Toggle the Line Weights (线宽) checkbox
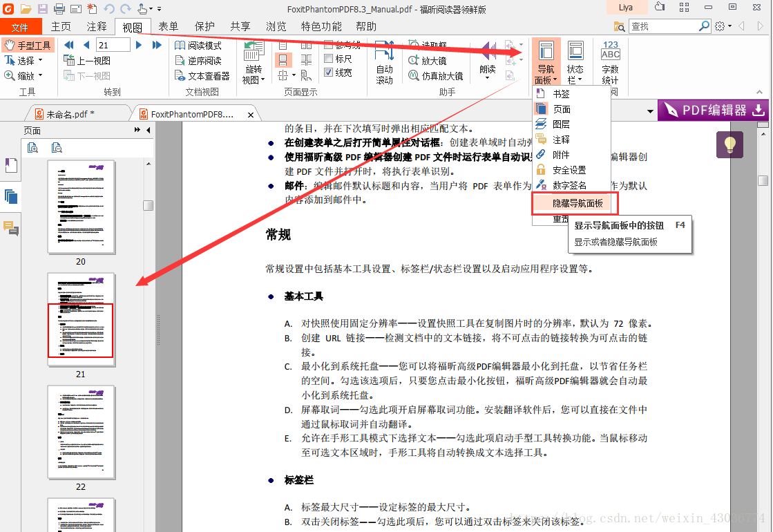Viewport: 773px width, 532px height. 329,73
